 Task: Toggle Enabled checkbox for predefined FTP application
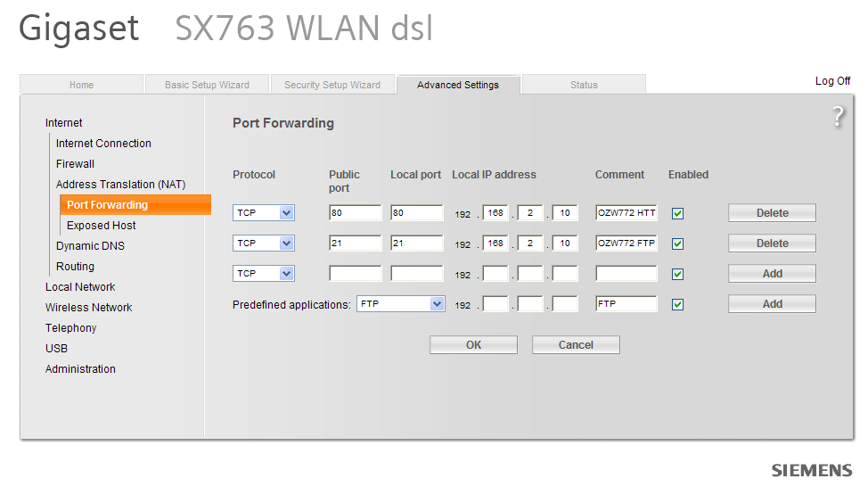tap(677, 305)
